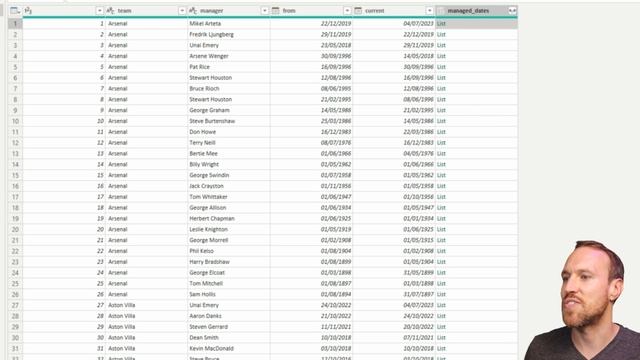
Task: Click the Pat Rice manager cell
Action: coord(229,67)
